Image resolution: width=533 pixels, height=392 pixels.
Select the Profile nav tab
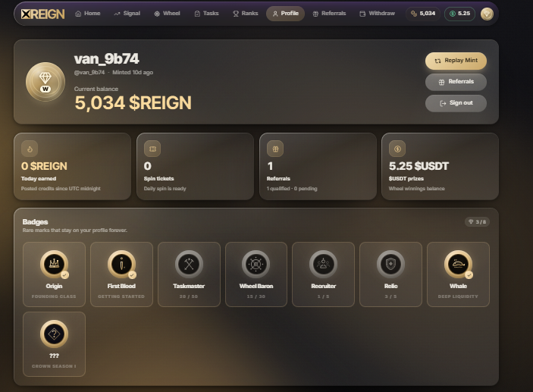pos(286,14)
